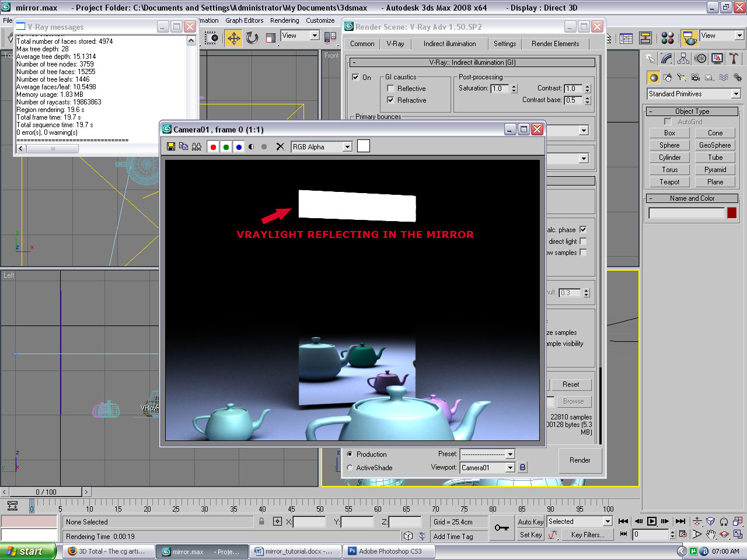The image size is (747, 560).
Task: Open the Utilities hammer tab
Action: (734, 58)
